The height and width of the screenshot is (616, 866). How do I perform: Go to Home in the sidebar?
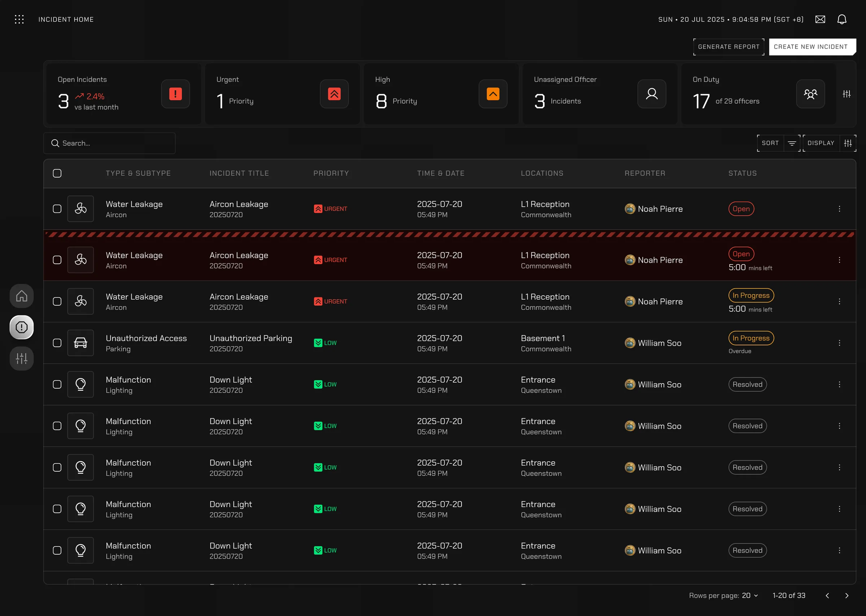point(22,296)
